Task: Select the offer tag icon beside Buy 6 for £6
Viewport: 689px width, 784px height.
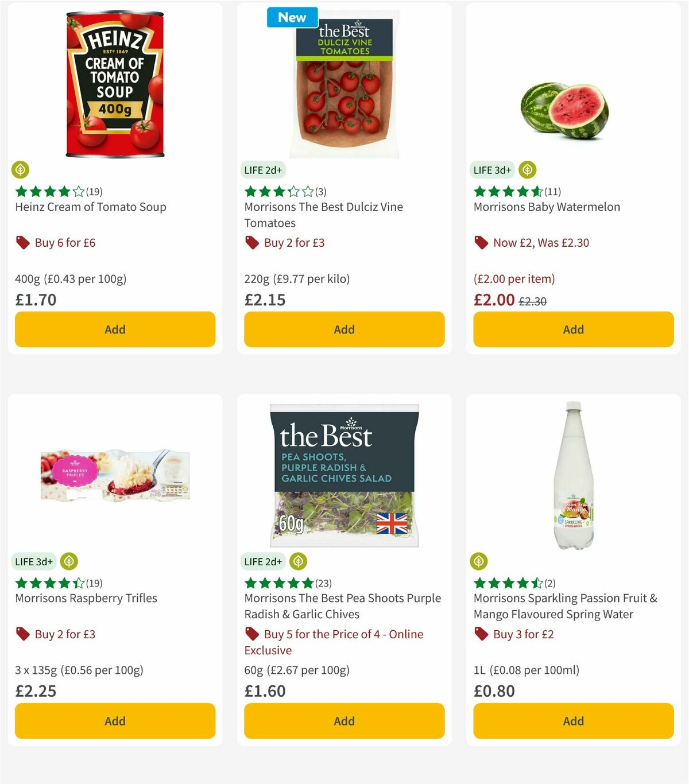Action: (x=22, y=242)
